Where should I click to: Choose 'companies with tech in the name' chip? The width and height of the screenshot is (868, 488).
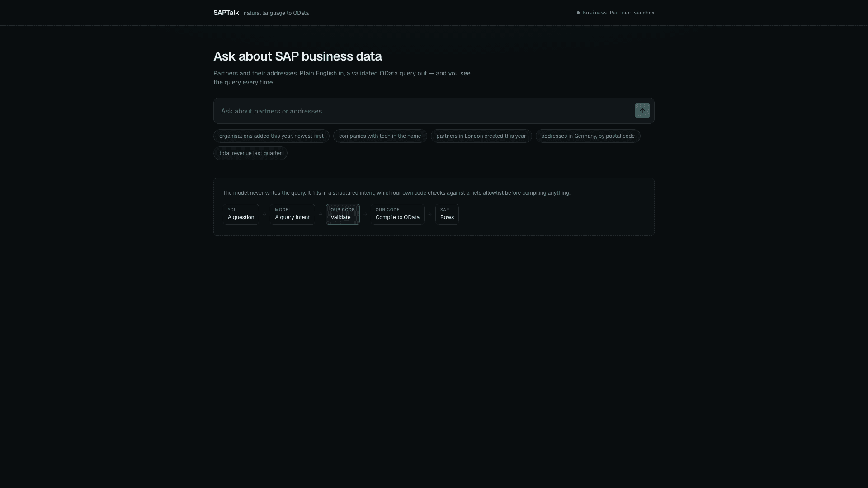tap(380, 136)
